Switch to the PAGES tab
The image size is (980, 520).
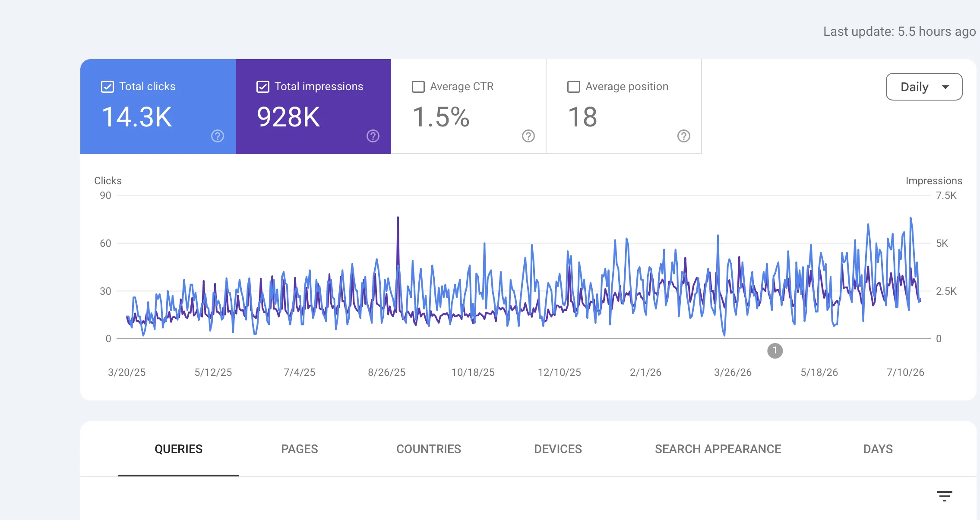300,449
